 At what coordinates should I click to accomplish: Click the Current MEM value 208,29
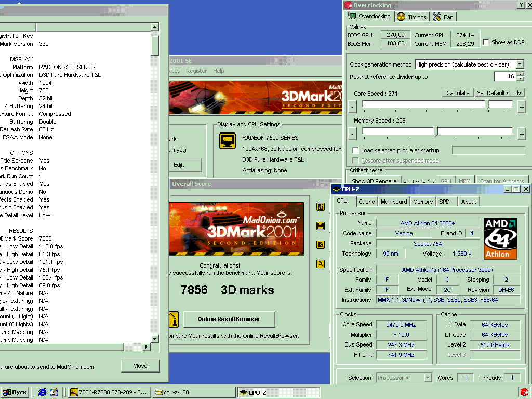point(465,44)
